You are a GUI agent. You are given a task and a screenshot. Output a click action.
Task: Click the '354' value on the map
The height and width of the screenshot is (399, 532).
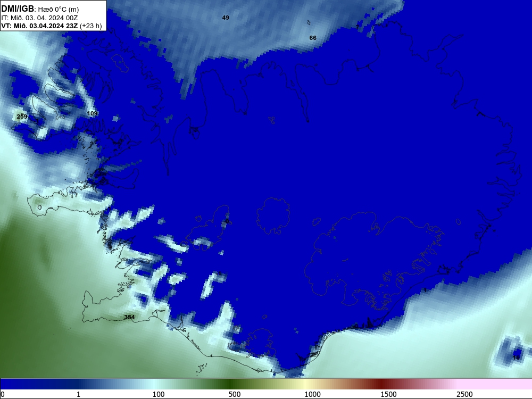(129, 317)
